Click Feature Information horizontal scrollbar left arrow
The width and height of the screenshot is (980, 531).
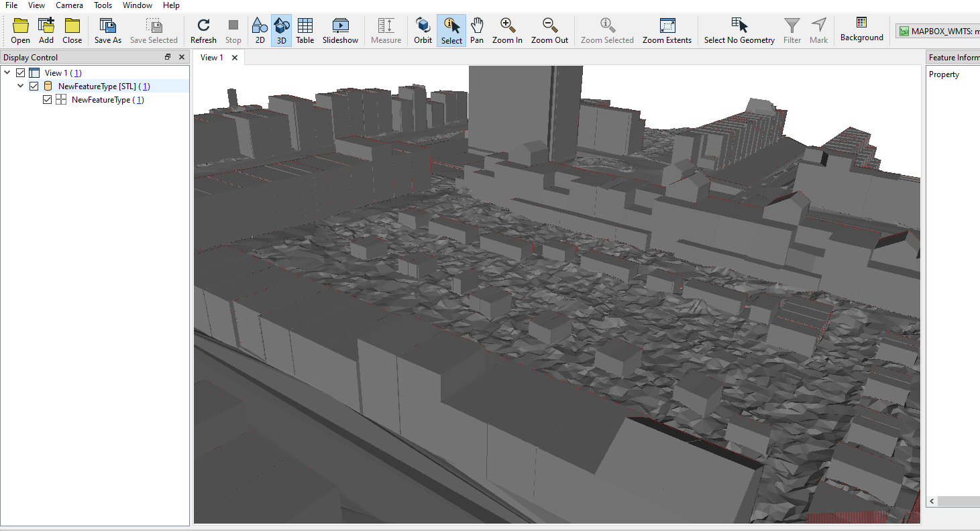point(932,501)
